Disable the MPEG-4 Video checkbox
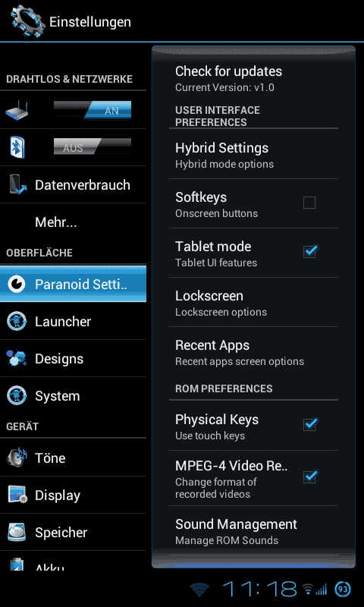Screen dimensions: 364x607 (310, 477)
